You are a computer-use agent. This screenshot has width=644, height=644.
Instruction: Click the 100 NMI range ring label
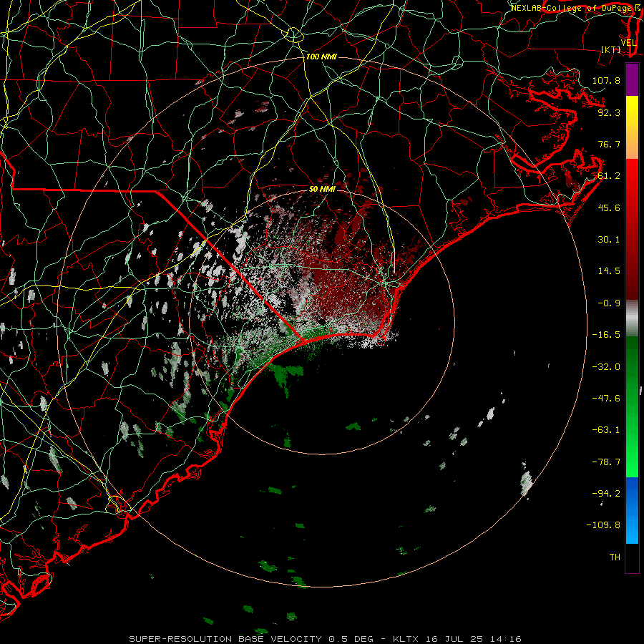point(321,57)
